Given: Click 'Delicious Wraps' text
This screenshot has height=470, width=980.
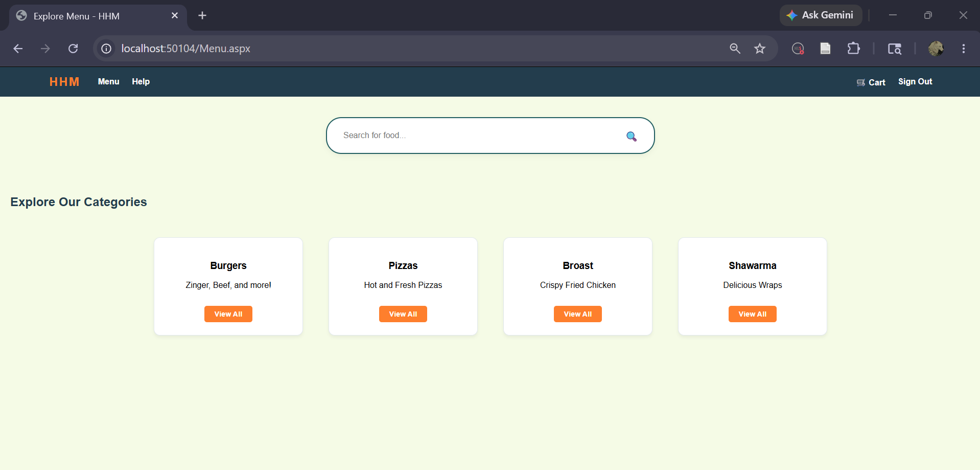Looking at the screenshot, I should [753, 285].
